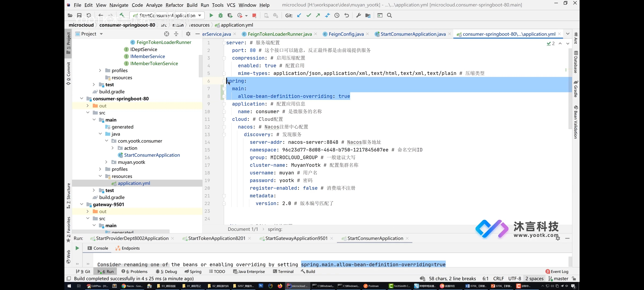The height and width of the screenshot is (290, 644).
Task: Navigate back with the left arrow
Action: coord(101,16)
